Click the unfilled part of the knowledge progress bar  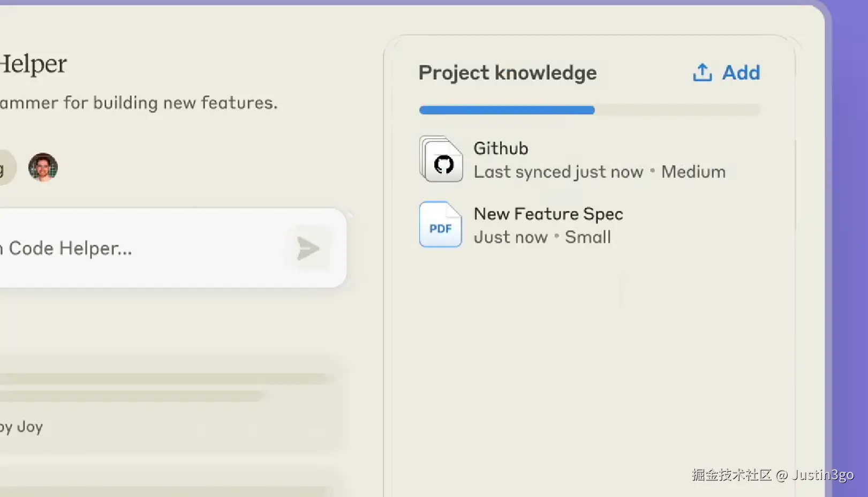(x=677, y=110)
